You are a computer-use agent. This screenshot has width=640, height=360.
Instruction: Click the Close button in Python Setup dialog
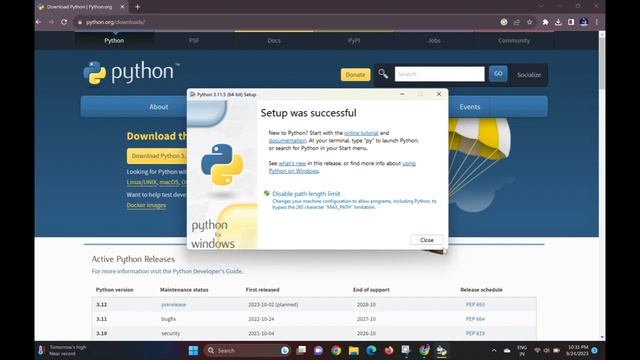(x=427, y=240)
